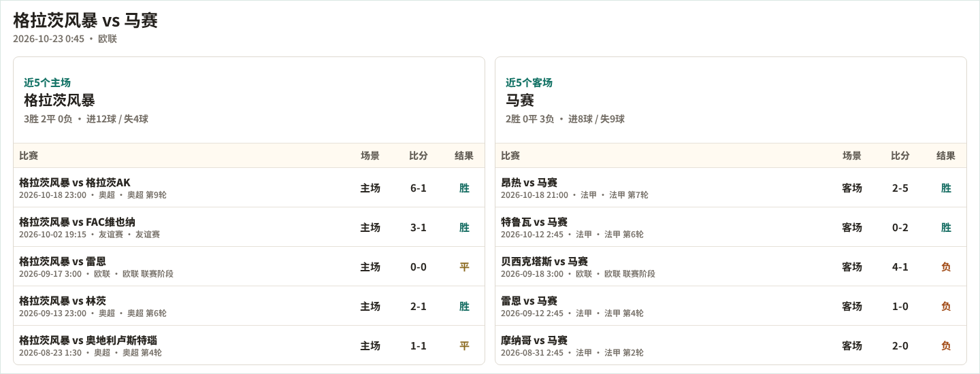Screen dimensions: 980x374
Task: Click the 6-1 score cell
Action: 419,188
